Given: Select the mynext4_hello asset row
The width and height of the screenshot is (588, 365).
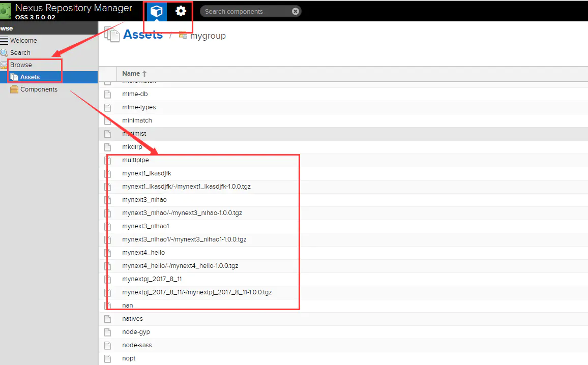Looking at the screenshot, I should (343, 253).
